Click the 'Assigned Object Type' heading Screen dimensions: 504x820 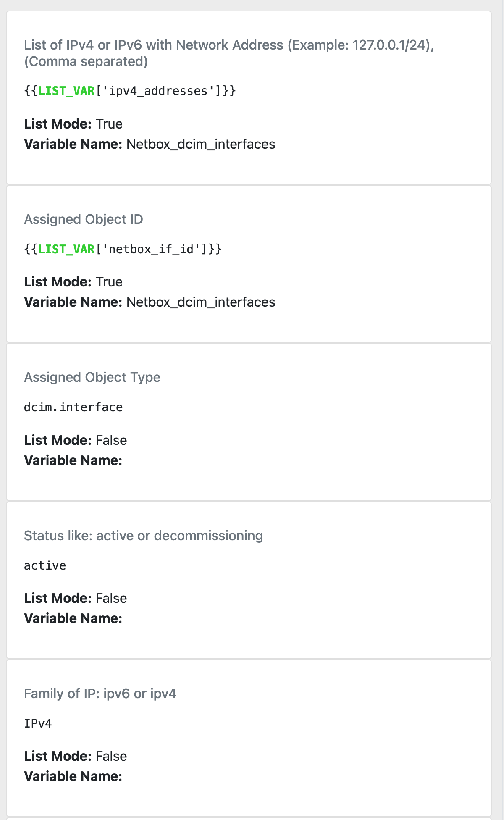92,377
